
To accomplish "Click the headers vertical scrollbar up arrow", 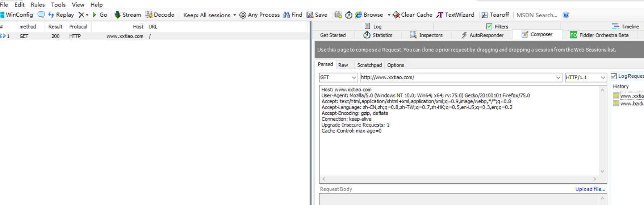I will (x=603, y=90).
